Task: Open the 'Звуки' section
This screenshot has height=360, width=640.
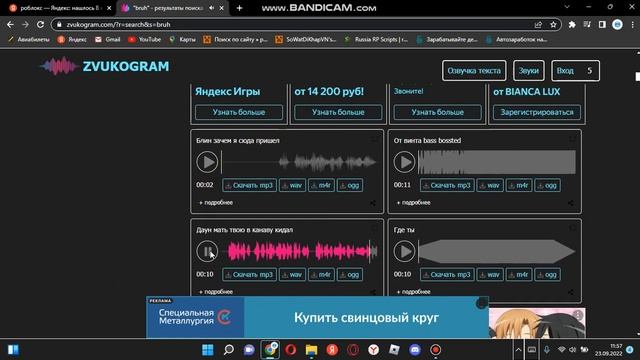Action: (529, 71)
